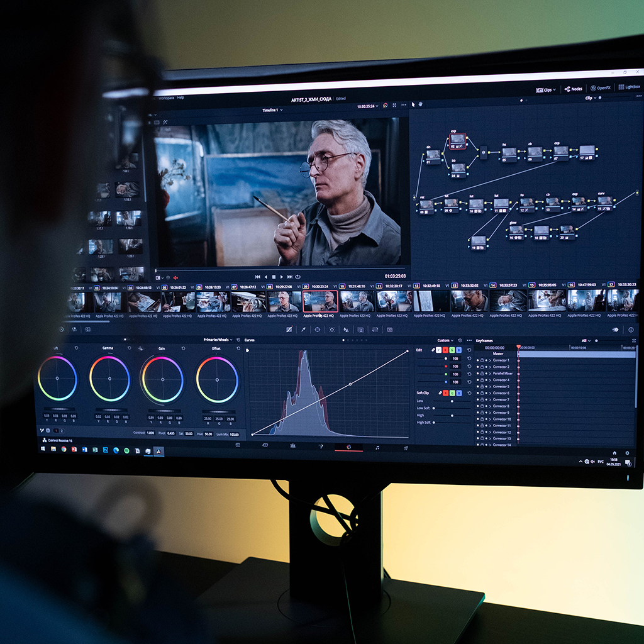The image size is (644, 644).
Task: Select the Qualifier eyedropper palette
Action: [x=304, y=330]
